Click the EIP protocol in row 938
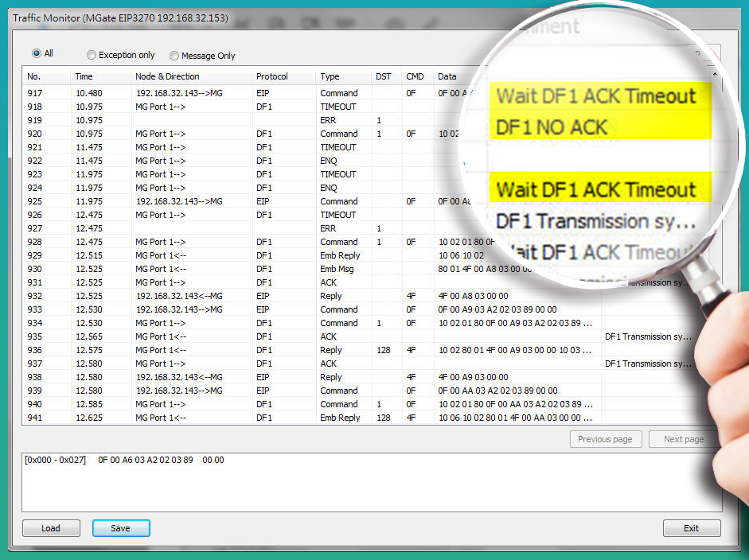This screenshot has height=560, width=749. [263, 377]
